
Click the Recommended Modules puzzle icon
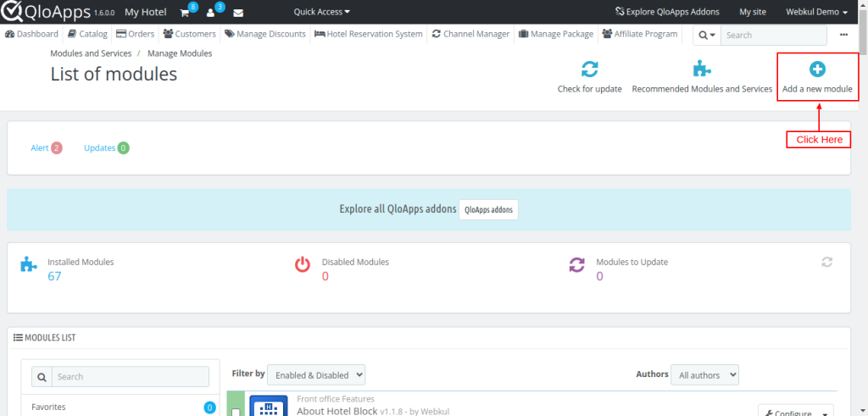tap(702, 69)
